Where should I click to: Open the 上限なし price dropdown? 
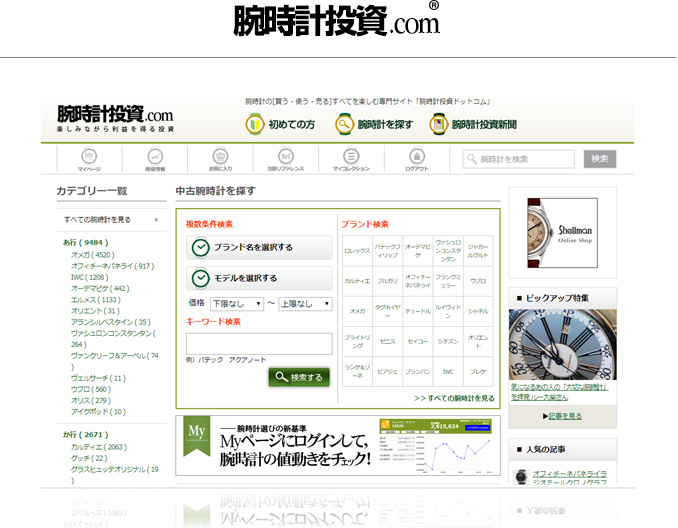(x=305, y=304)
